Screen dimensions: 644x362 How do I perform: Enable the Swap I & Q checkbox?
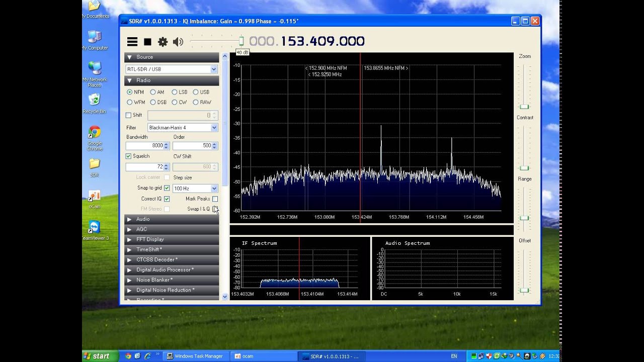[x=215, y=209]
